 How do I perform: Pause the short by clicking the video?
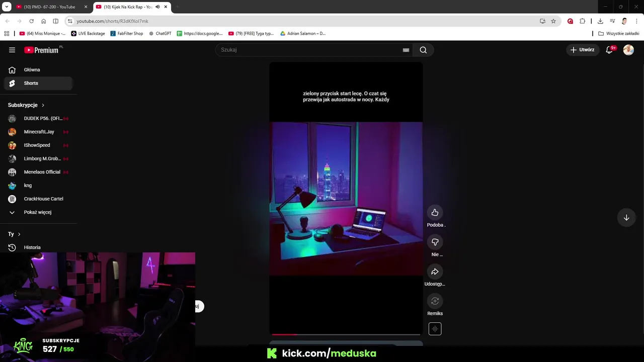pyautogui.click(x=346, y=199)
